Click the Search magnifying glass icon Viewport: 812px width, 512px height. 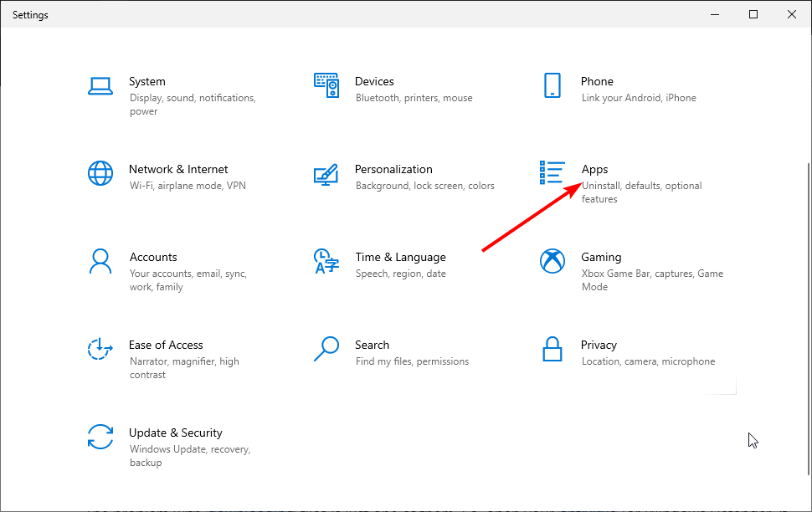(326, 349)
